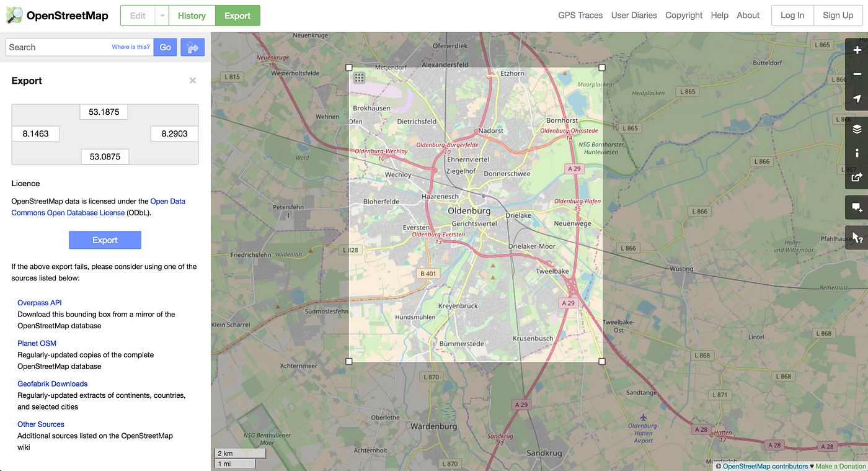Click the south latitude field 53.0875

click(105, 156)
